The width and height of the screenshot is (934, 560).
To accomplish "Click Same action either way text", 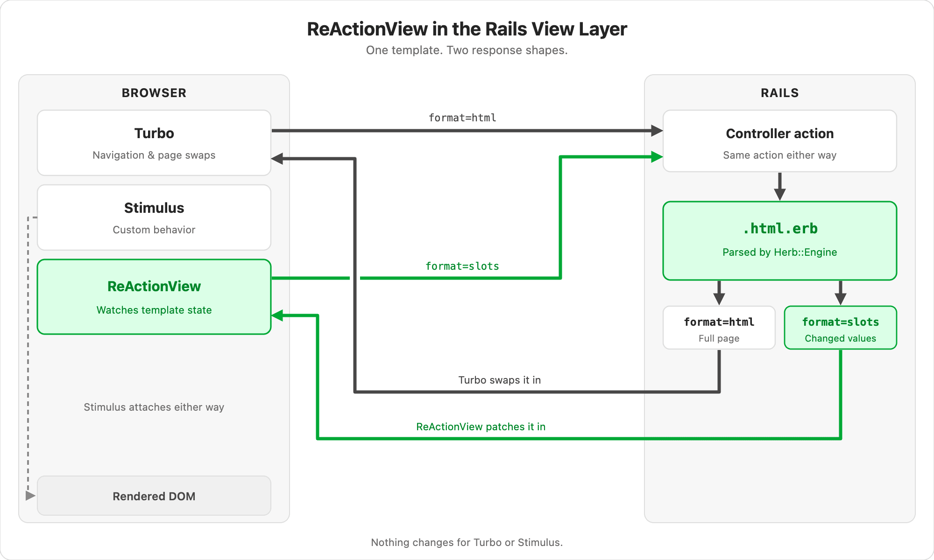I will click(x=780, y=155).
